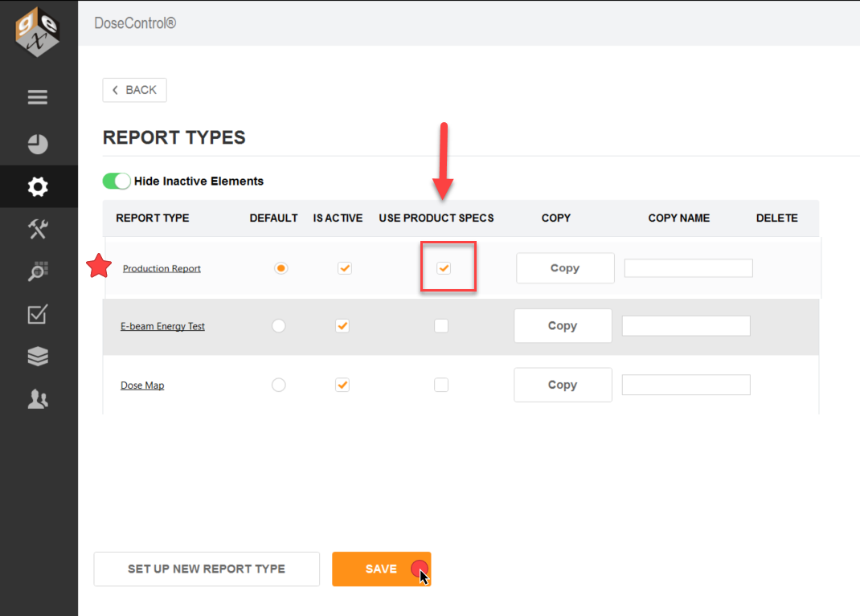Copy the E-beam Energy Test type

563,325
